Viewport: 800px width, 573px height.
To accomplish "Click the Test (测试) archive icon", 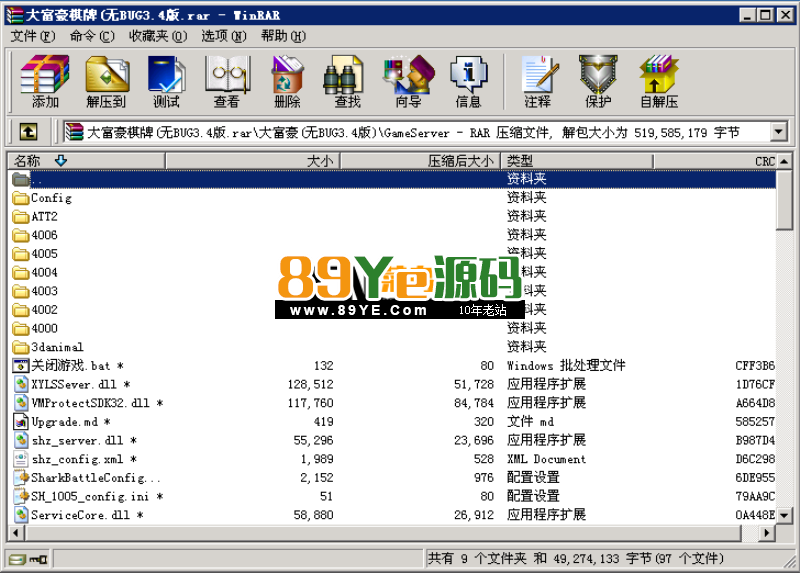I will 166,82.
